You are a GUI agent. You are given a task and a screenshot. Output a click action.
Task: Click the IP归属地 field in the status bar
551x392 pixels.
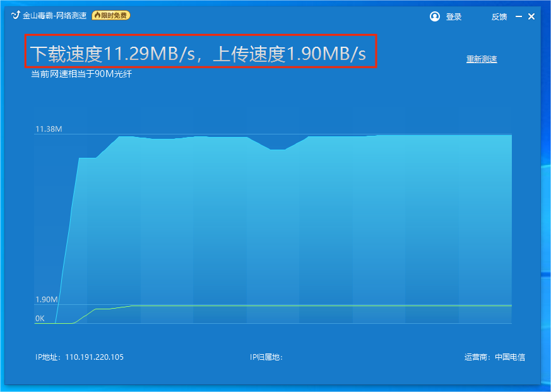265,357
